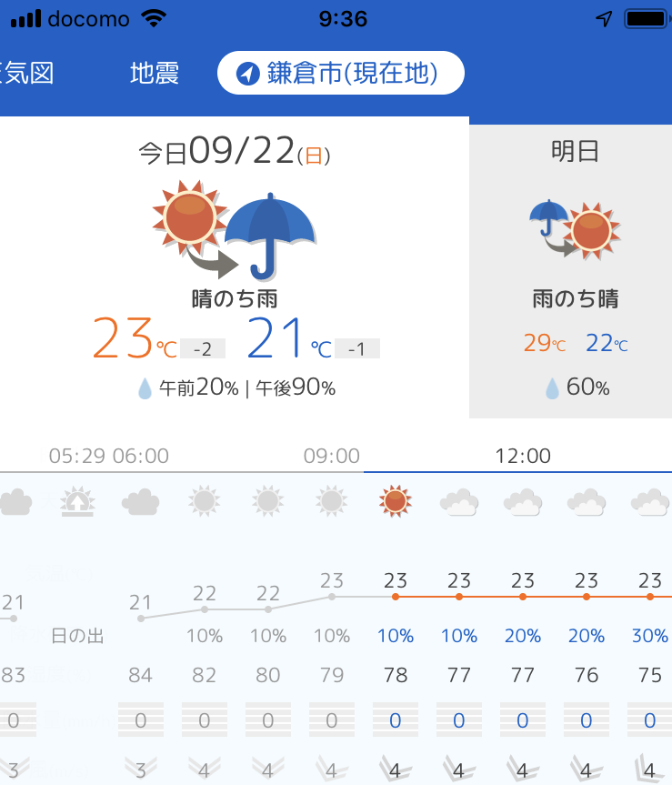Select the 09:00 time marker
The height and width of the screenshot is (785, 672).
(332, 456)
